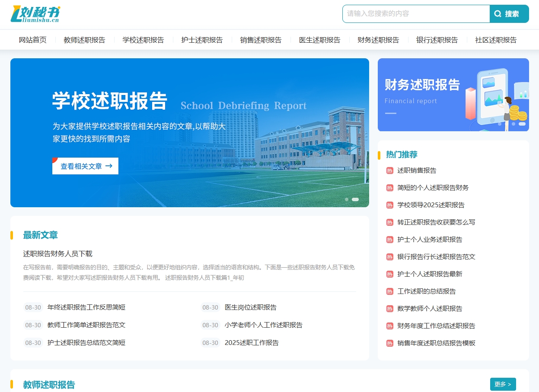Click the chevron in the 更多 button
Screen dimensions: 539x392
(509, 384)
